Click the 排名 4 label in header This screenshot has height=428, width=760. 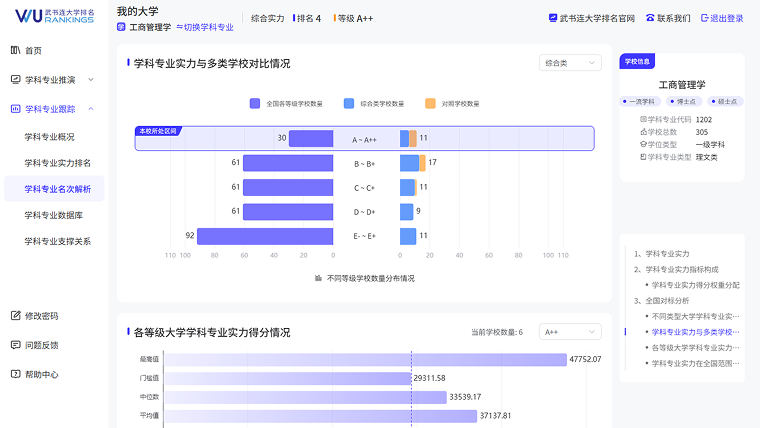(x=309, y=18)
